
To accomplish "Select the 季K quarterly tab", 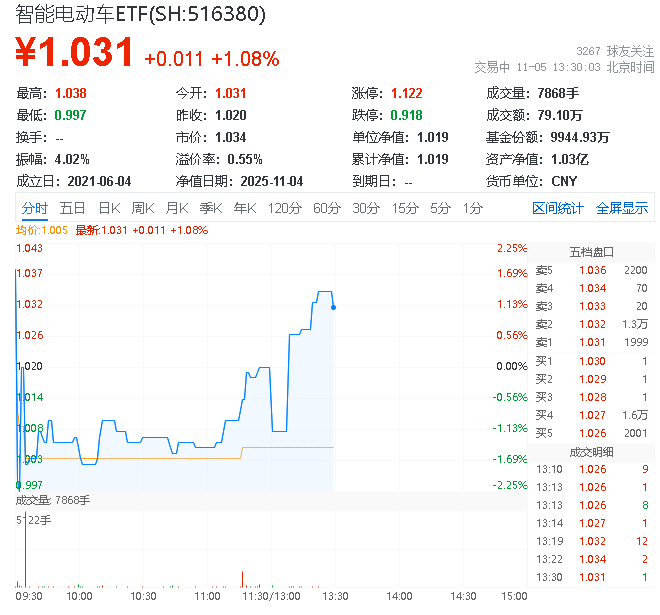I will [210, 208].
